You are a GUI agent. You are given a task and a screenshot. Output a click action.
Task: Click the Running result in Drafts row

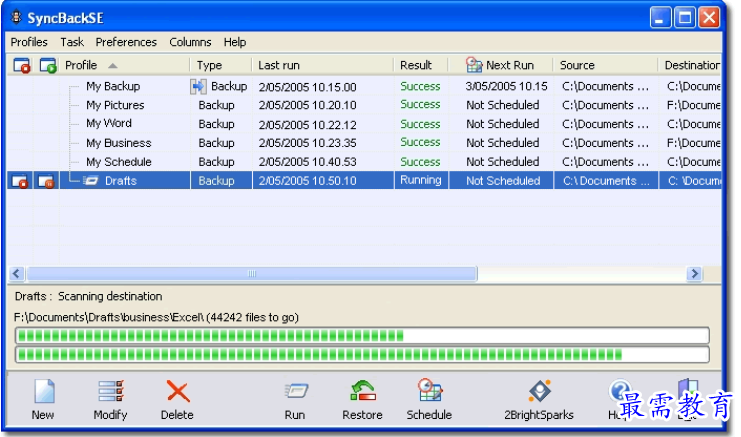[421, 180]
